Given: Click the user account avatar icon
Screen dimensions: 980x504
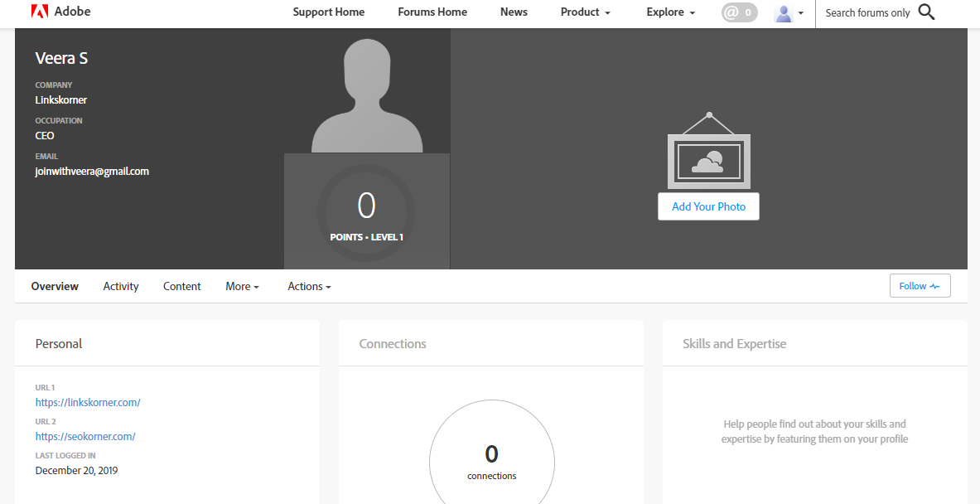Looking at the screenshot, I should click(783, 12).
